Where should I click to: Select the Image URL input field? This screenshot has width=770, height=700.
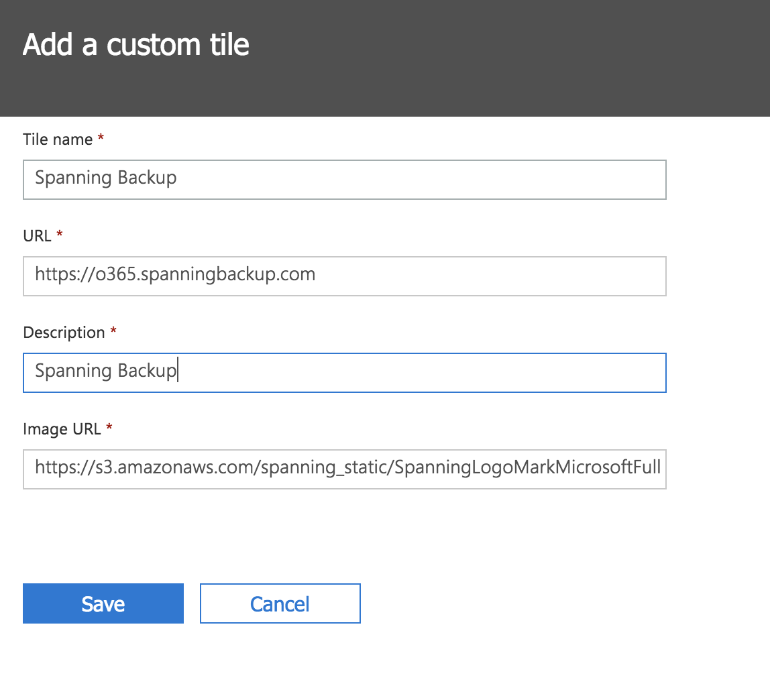pos(344,469)
